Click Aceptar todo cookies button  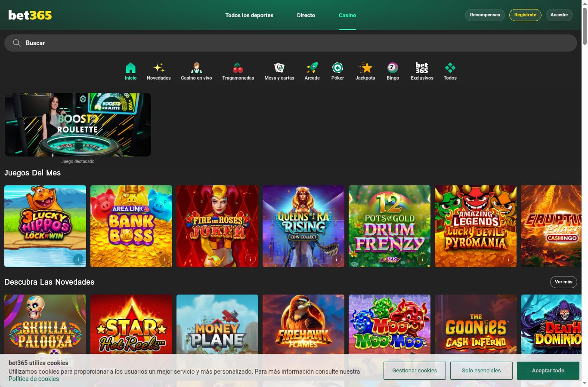pos(548,370)
